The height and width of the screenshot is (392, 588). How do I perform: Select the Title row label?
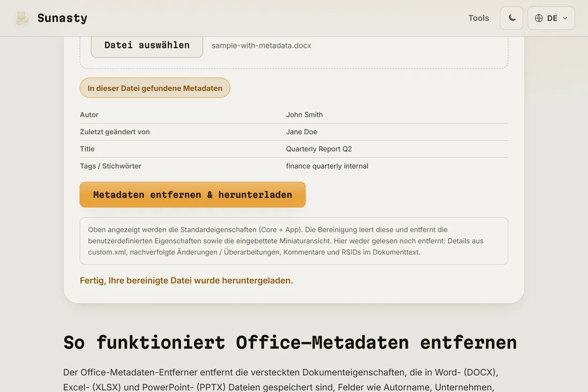click(87, 149)
